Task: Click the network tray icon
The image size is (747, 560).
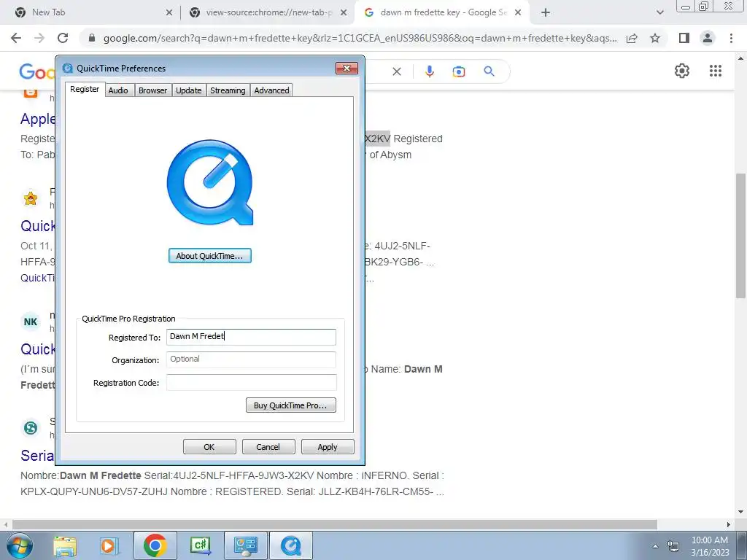Action: (673, 546)
